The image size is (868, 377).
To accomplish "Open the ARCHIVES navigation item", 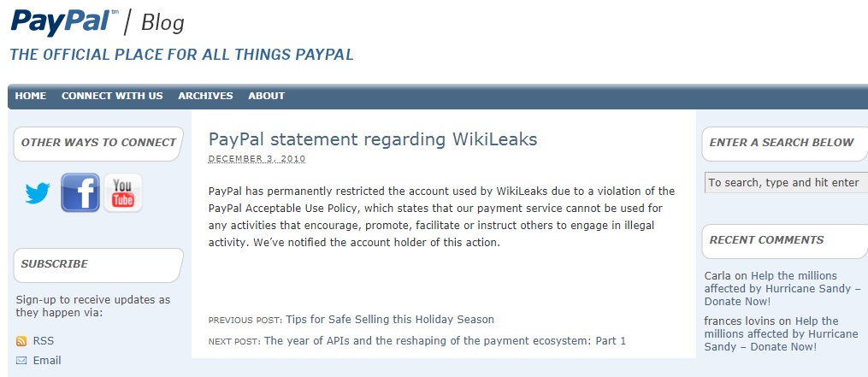I will (205, 96).
